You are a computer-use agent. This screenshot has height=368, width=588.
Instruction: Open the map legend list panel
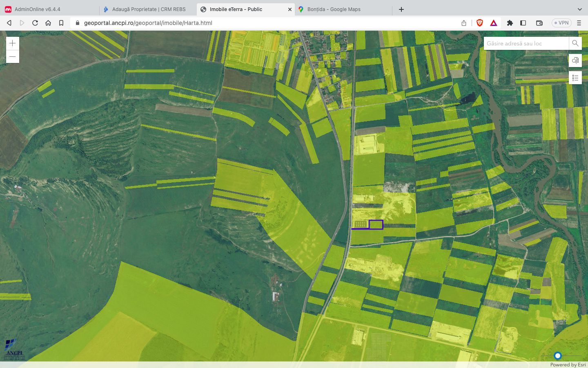point(575,78)
